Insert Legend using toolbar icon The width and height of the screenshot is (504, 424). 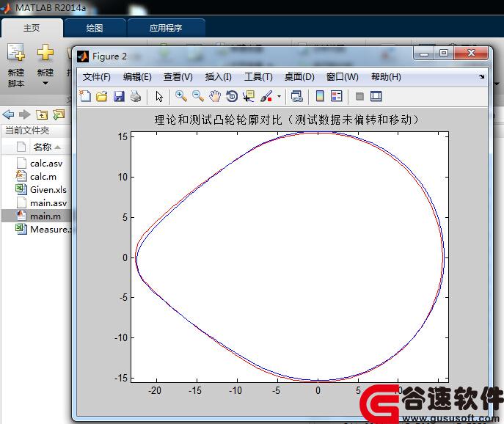click(337, 96)
